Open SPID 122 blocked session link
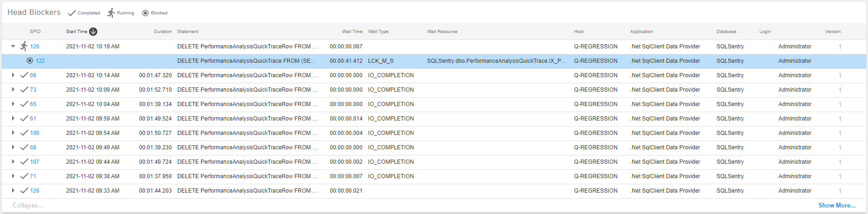Viewport: 868px width, 214px height. click(x=40, y=60)
